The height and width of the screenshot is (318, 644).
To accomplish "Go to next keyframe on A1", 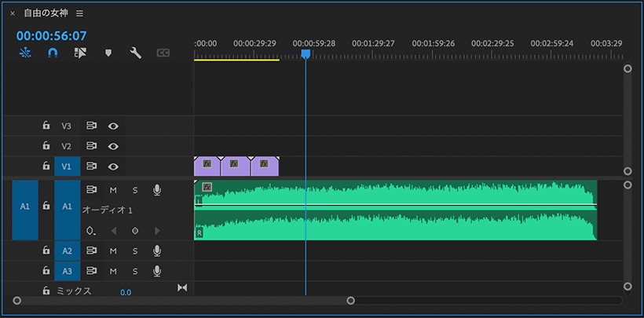I will pos(157,231).
